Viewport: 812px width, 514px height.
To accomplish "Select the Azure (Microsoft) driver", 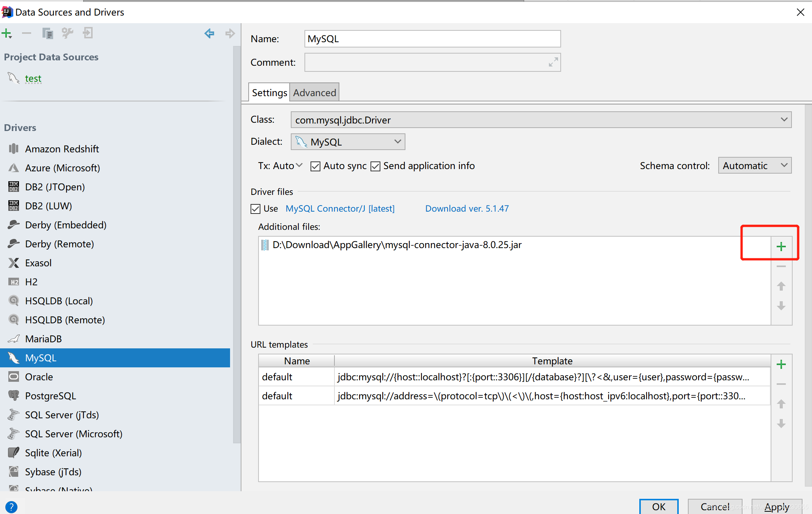I will (115, 168).
